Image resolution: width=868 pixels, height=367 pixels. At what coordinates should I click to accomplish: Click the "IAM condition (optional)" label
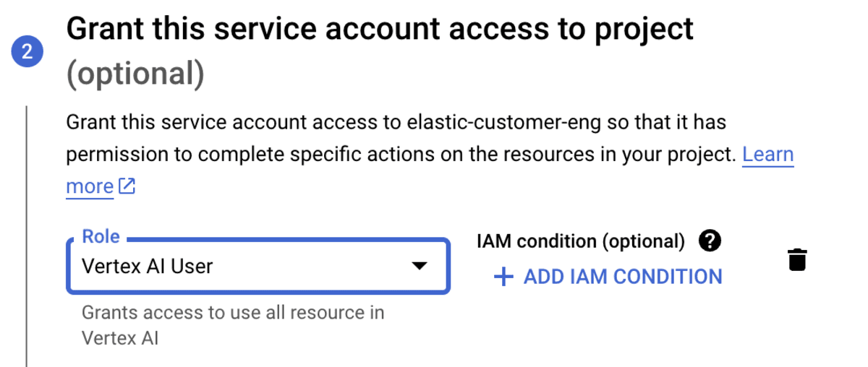[580, 241]
